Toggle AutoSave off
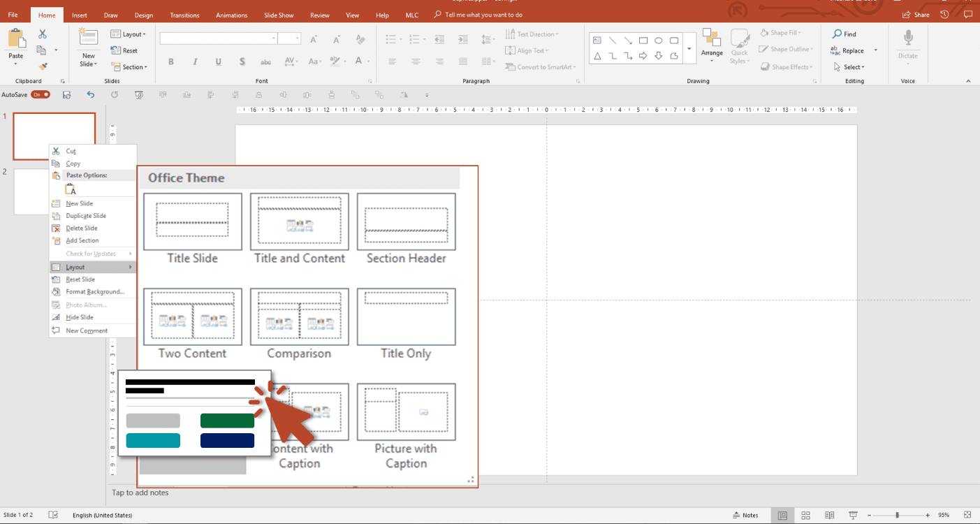Screen dimensions: 980x524 click(41, 94)
